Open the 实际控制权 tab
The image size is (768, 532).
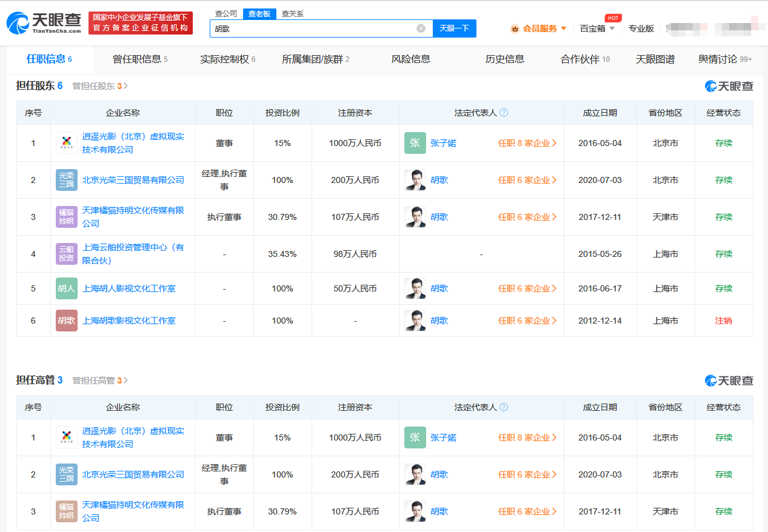click(228, 59)
